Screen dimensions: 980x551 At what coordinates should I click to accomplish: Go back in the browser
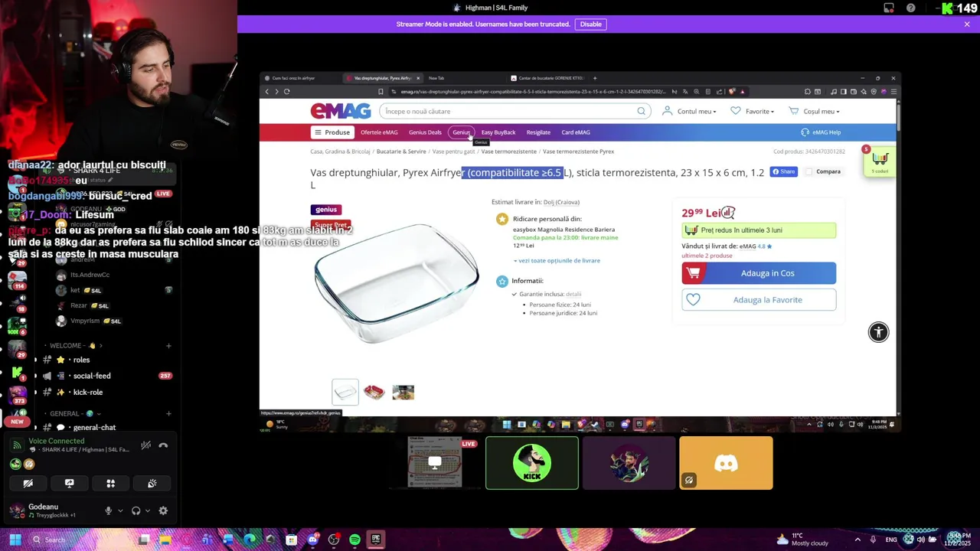[266, 92]
